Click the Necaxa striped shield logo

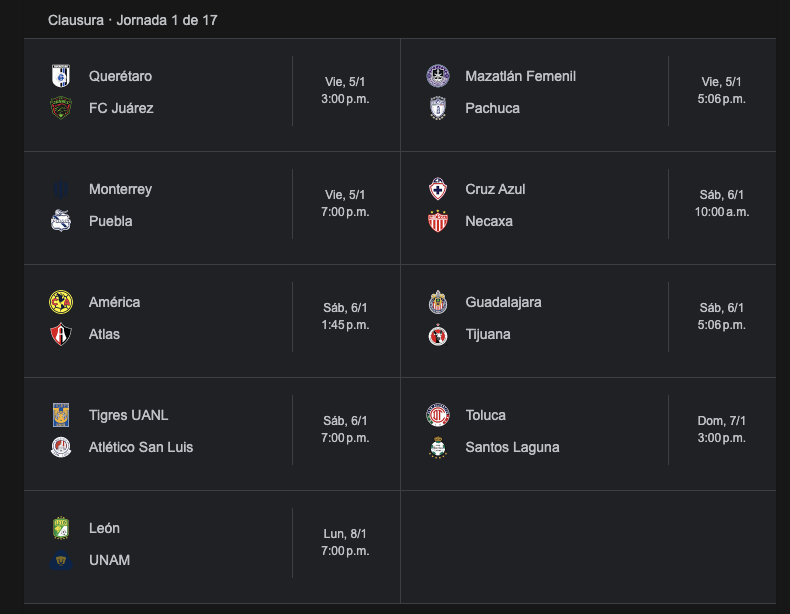438,221
